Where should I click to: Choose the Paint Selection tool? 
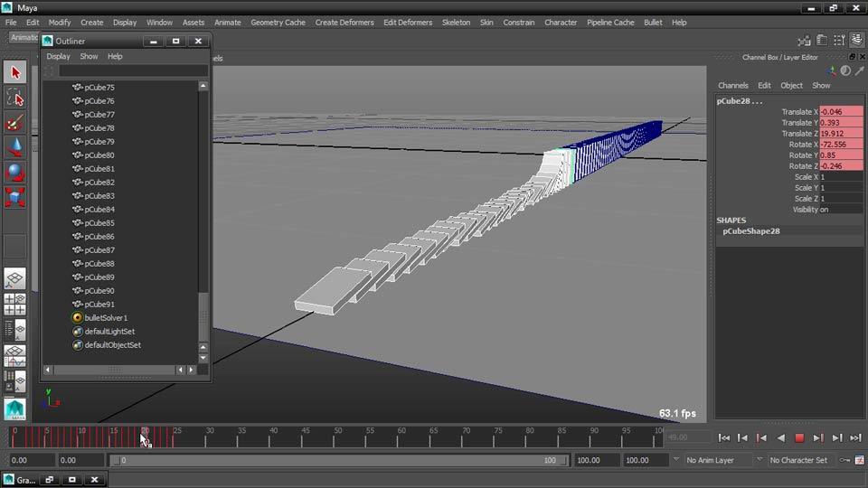point(14,122)
